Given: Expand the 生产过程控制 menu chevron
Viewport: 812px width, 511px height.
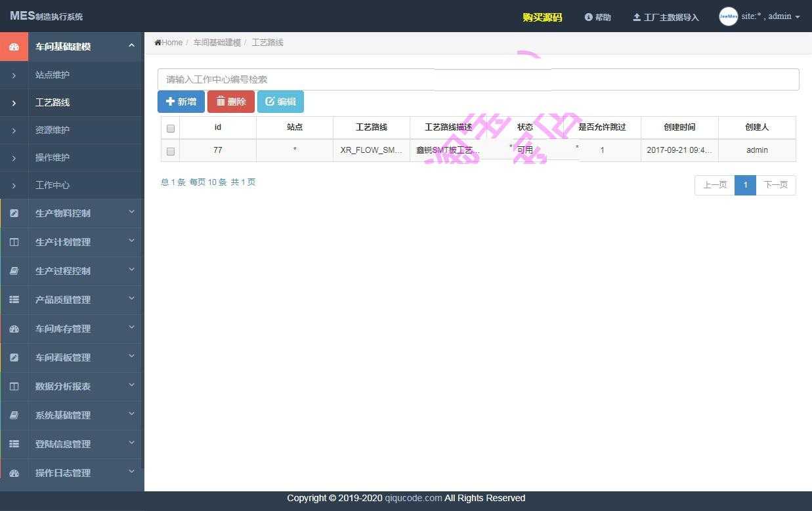Looking at the screenshot, I should click(x=131, y=270).
